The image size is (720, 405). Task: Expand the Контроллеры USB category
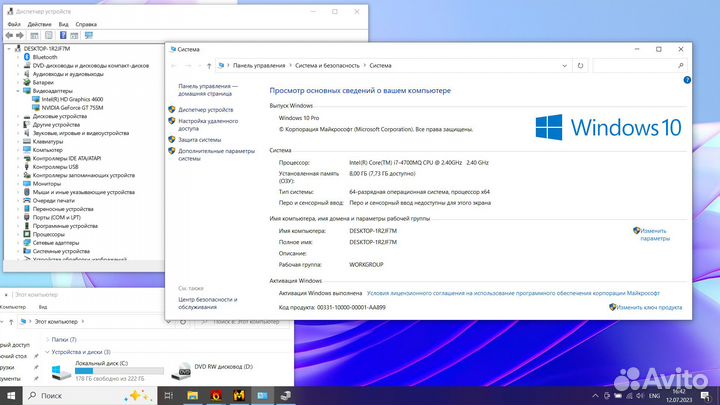(x=18, y=167)
